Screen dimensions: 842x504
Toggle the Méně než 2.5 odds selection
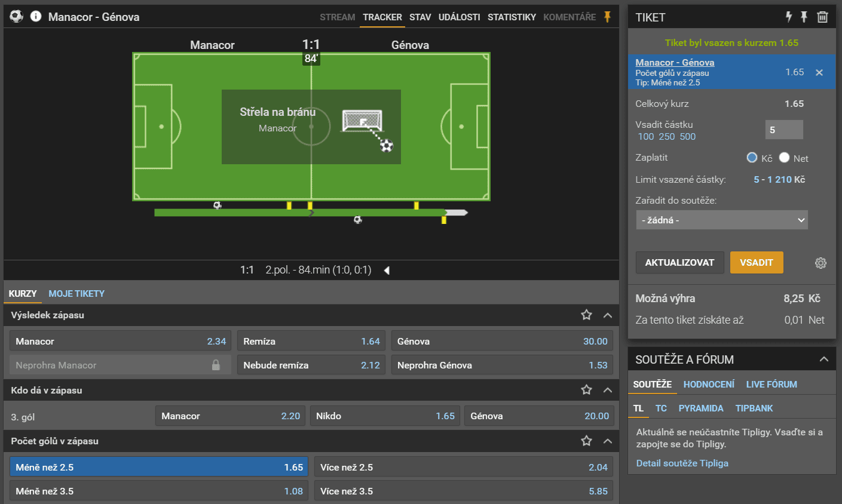(159, 467)
